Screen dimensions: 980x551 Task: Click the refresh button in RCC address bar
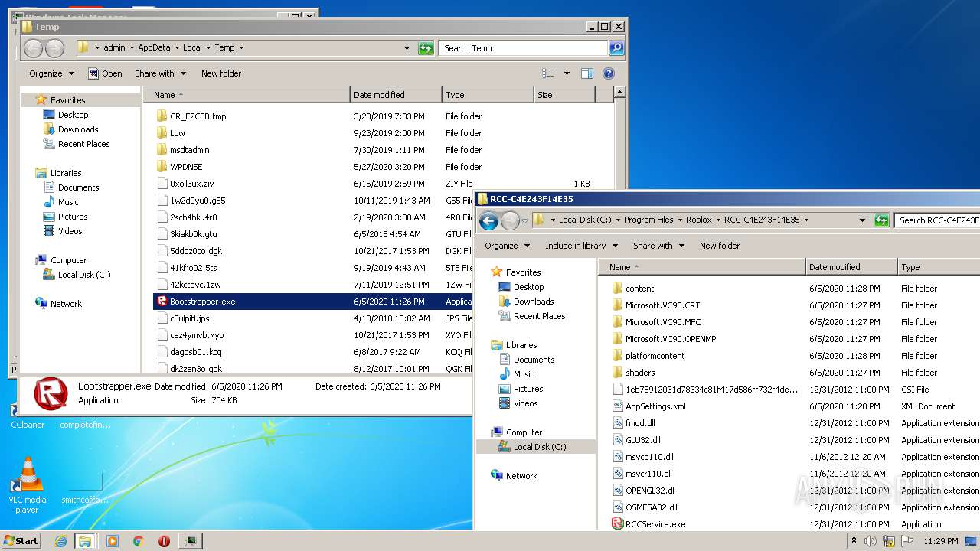[x=881, y=220]
